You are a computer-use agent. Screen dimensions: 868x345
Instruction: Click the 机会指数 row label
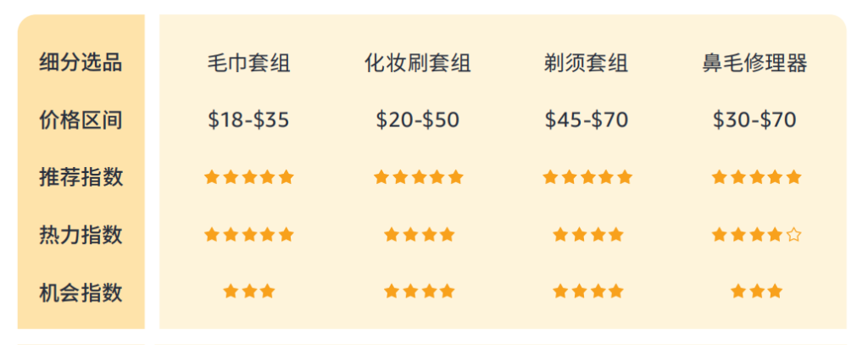pyautogui.click(x=81, y=292)
